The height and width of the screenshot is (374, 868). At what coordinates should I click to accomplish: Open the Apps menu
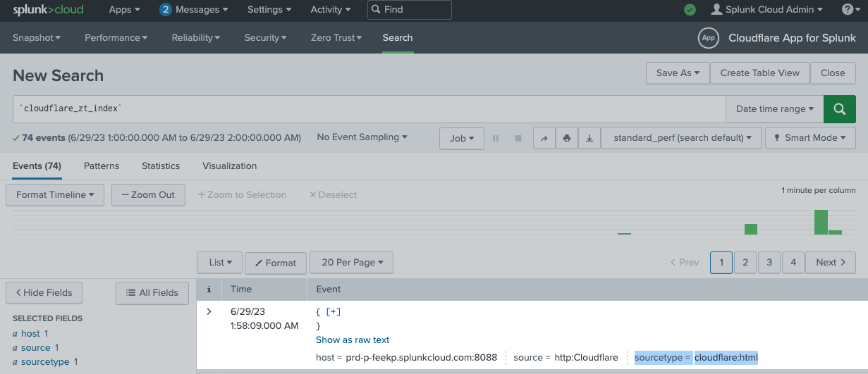(x=125, y=10)
